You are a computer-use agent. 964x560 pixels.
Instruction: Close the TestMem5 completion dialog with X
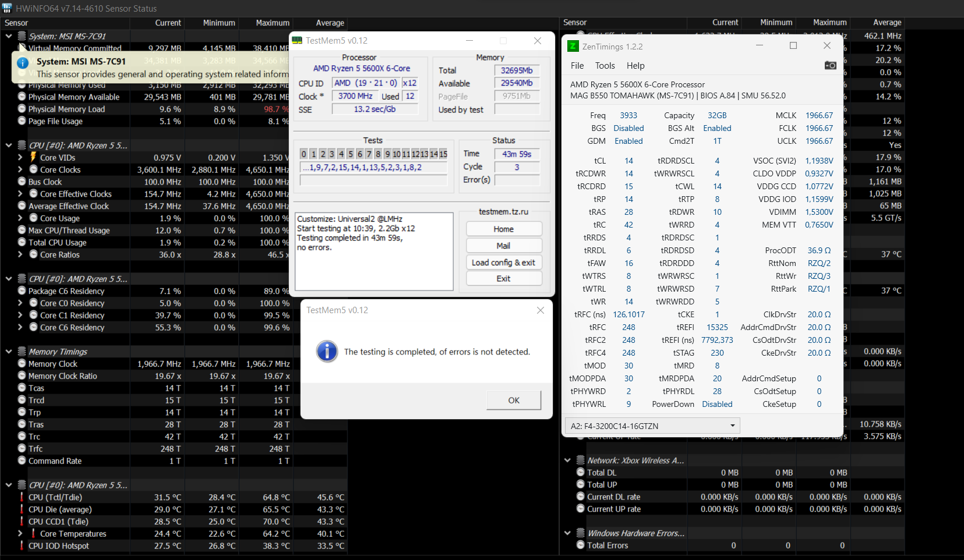tap(541, 310)
